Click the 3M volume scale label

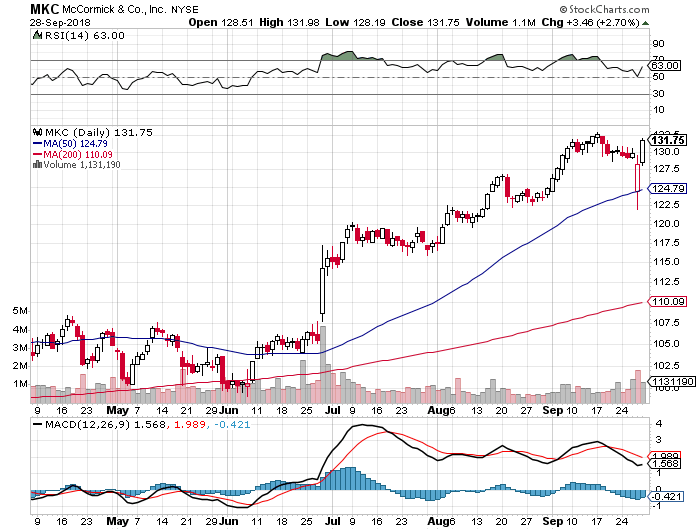point(20,348)
